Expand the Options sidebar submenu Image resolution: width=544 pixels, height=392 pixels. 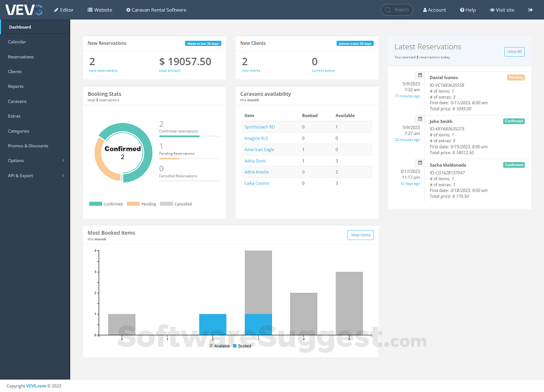point(35,161)
